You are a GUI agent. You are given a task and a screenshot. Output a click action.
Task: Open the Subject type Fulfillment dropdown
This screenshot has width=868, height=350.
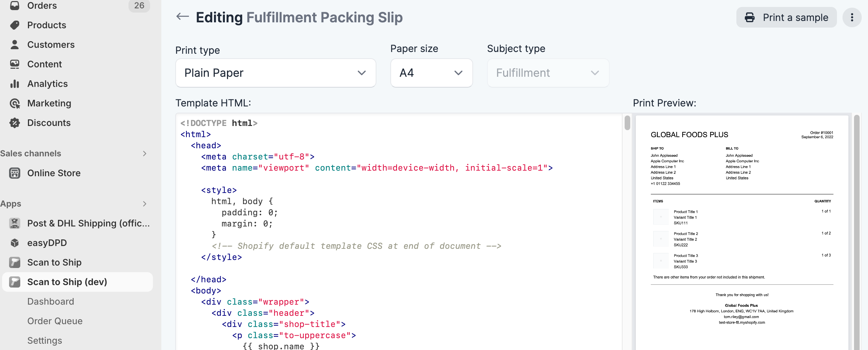(x=548, y=73)
